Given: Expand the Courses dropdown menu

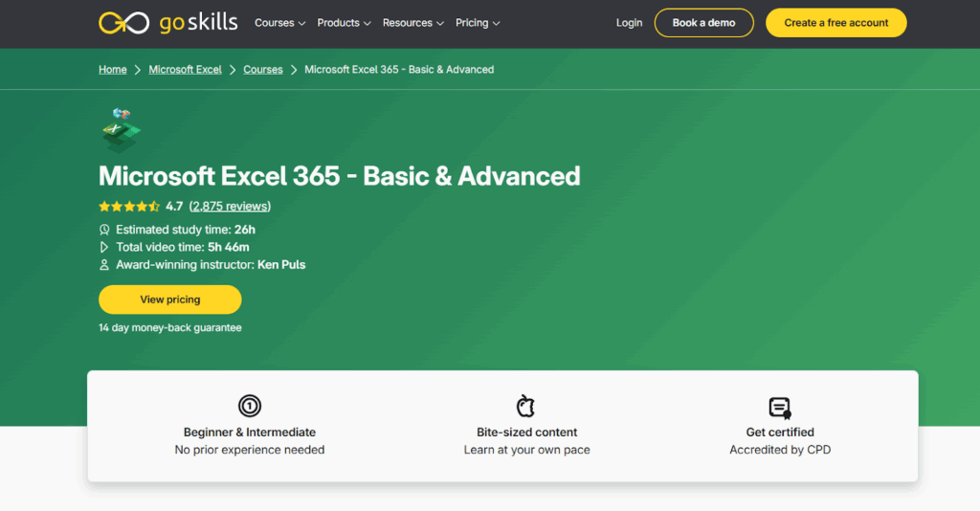Looking at the screenshot, I should (x=280, y=23).
